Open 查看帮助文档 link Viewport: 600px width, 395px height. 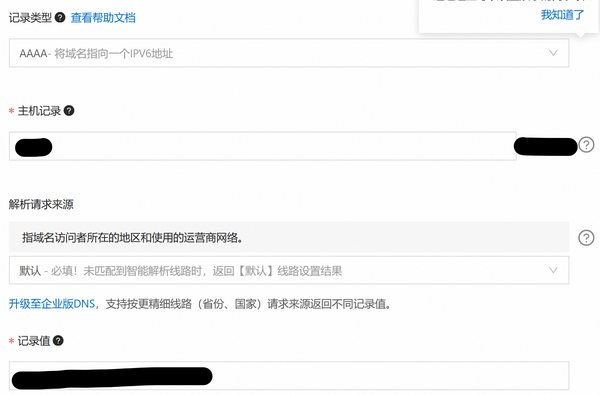[103, 18]
